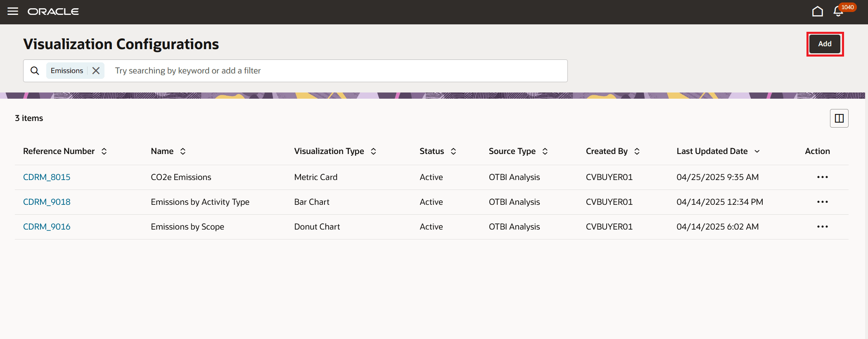
Task: Sort by Source Type column
Action: [x=545, y=152]
